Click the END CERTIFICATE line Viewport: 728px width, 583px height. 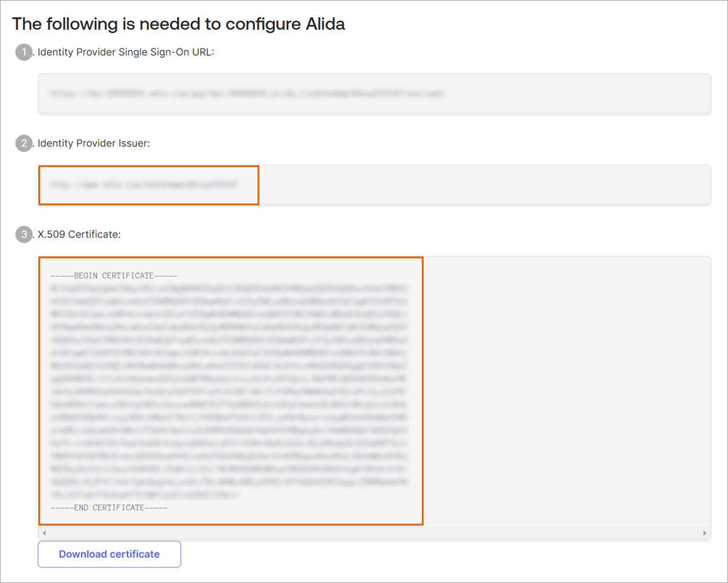pos(109,507)
